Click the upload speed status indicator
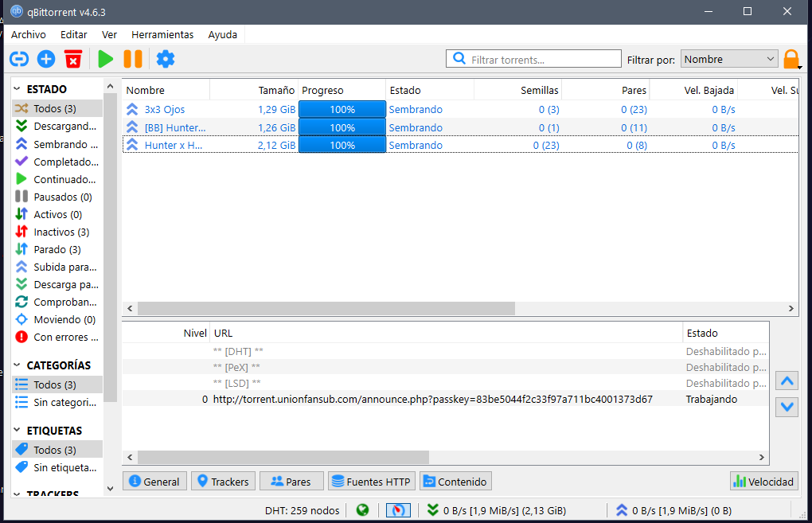This screenshot has height=523, width=812. [673, 510]
